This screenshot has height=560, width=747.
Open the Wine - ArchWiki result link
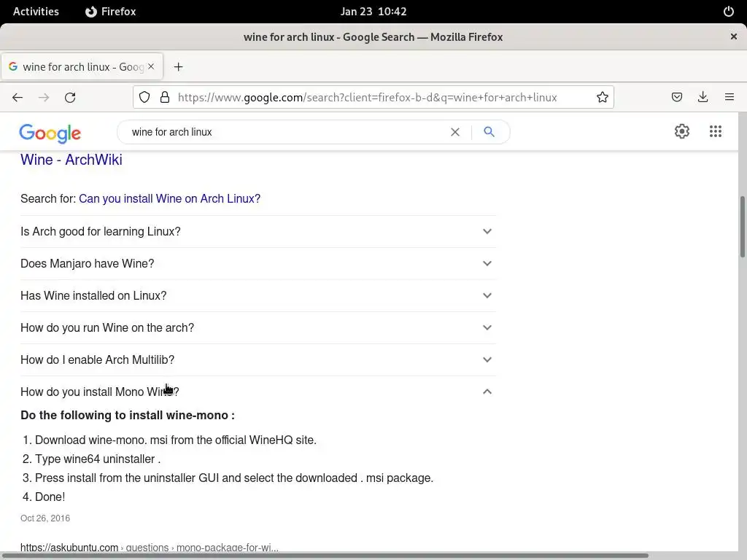coord(71,160)
